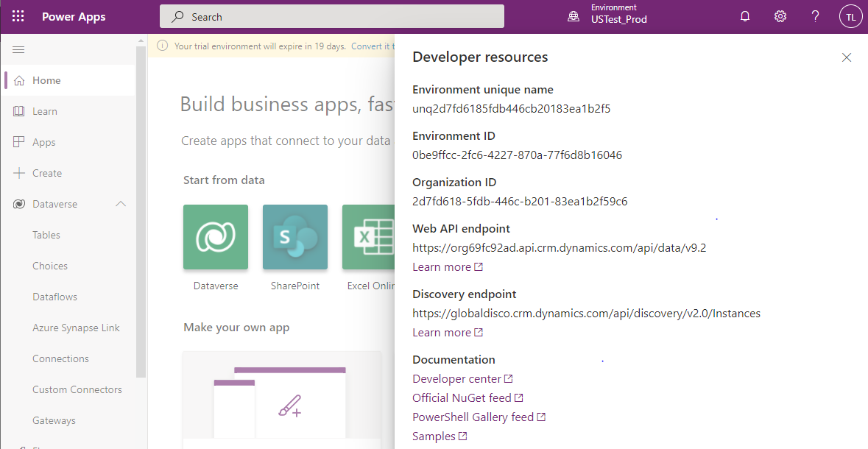The height and width of the screenshot is (449, 868).
Task: Open the Samples link
Action: click(440, 436)
